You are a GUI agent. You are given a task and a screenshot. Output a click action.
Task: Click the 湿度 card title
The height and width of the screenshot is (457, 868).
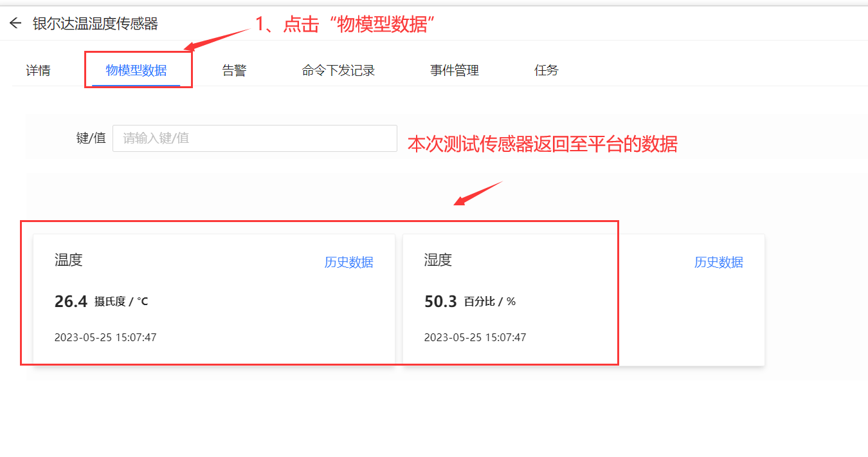[x=438, y=260]
